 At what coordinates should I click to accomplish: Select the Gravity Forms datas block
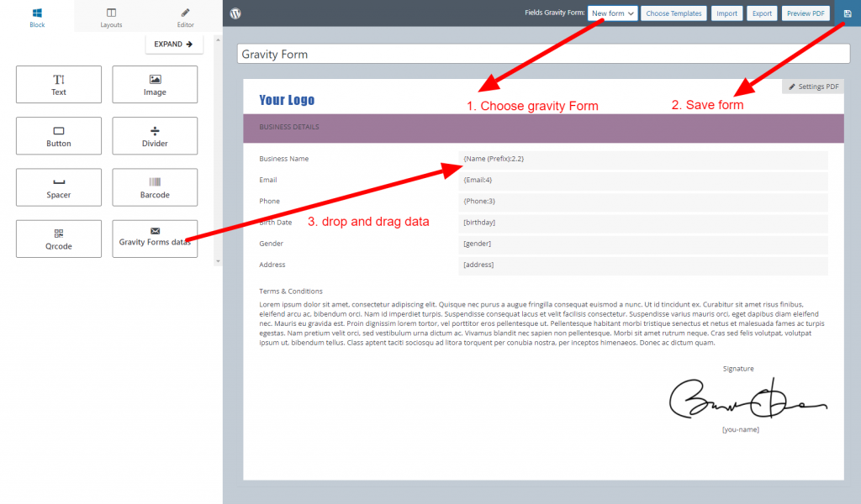[x=155, y=239]
